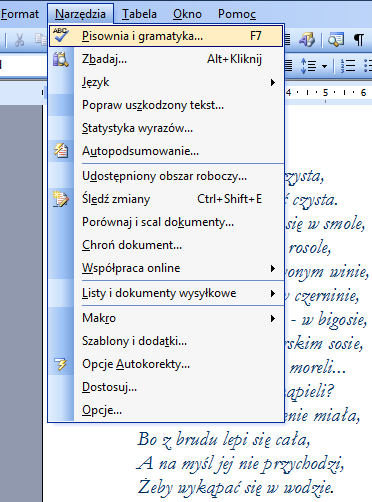Toggle show formatting marks pilcrow
The height and width of the screenshot is (502, 372).
tap(359, 40)
